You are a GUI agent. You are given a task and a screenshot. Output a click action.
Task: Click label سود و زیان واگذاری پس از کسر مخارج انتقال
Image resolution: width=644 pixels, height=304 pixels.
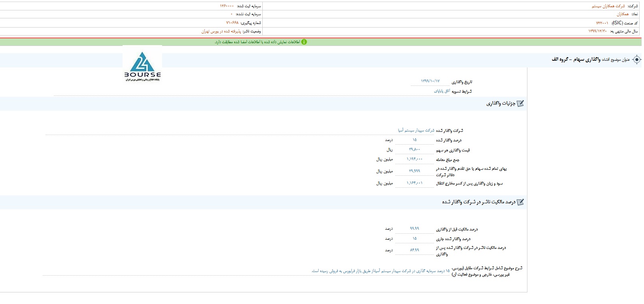470,183
